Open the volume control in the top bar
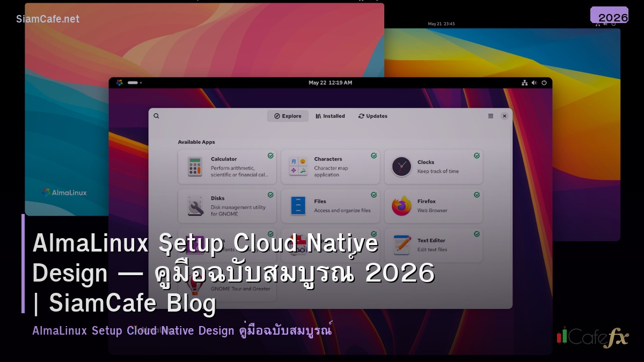 (534, 83)
